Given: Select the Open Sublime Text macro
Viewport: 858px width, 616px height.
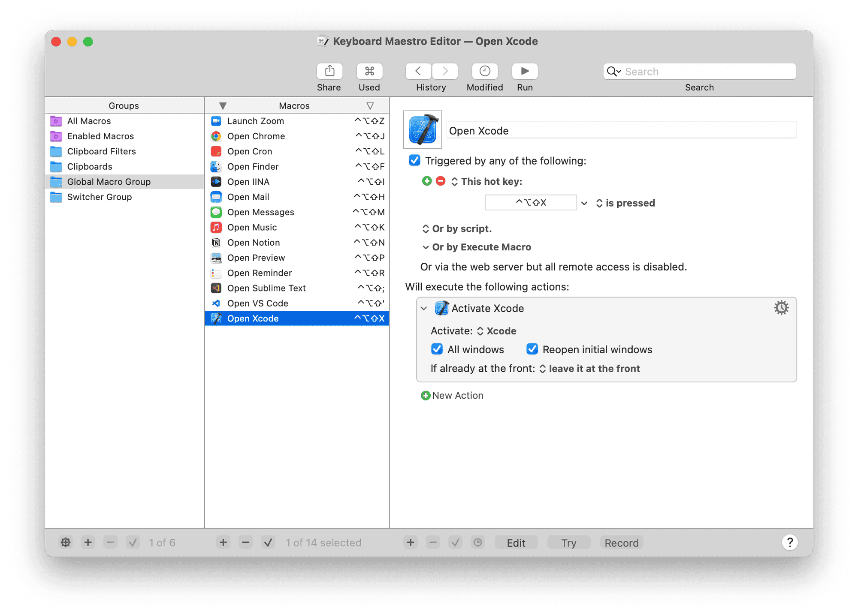Looking at the screenshot, I should [x=266, y=288].
